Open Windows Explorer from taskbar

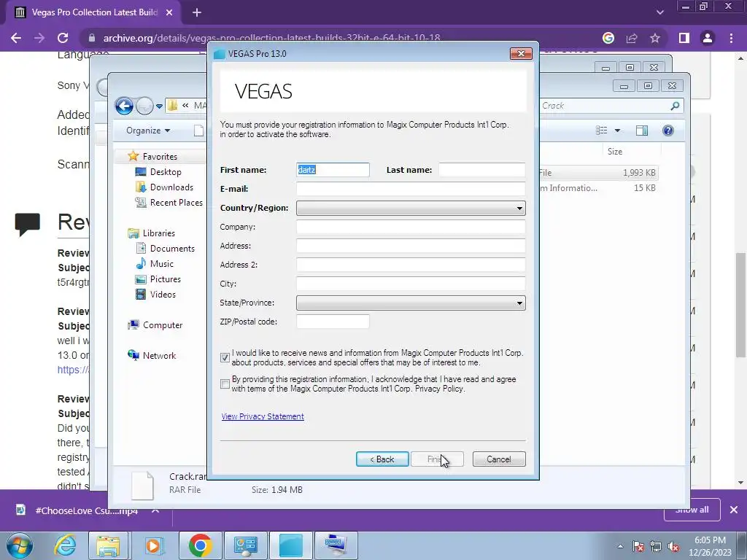click(x=108, y=545)
